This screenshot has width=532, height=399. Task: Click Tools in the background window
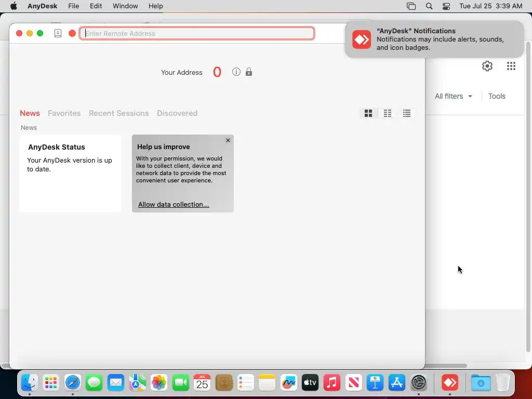coord(497,96)
